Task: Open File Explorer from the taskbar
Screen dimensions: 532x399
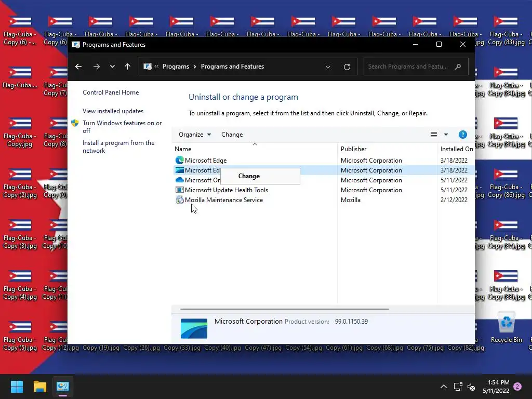Action: (39, 387)
